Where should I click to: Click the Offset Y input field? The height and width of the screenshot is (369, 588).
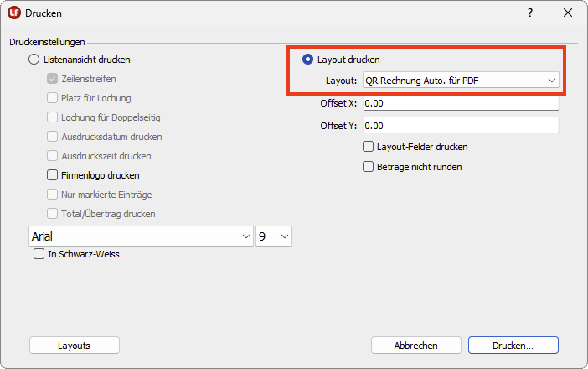coord(460,126)
